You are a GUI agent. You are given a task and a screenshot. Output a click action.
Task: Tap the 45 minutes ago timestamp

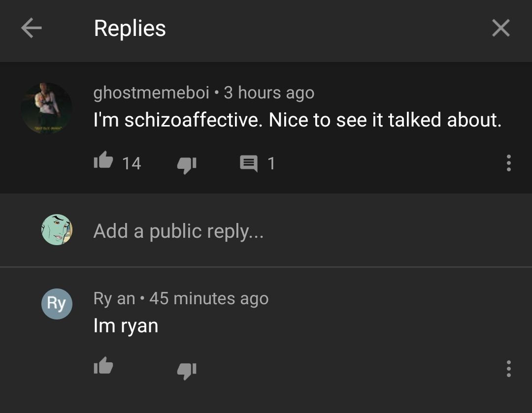pos(210,298)
